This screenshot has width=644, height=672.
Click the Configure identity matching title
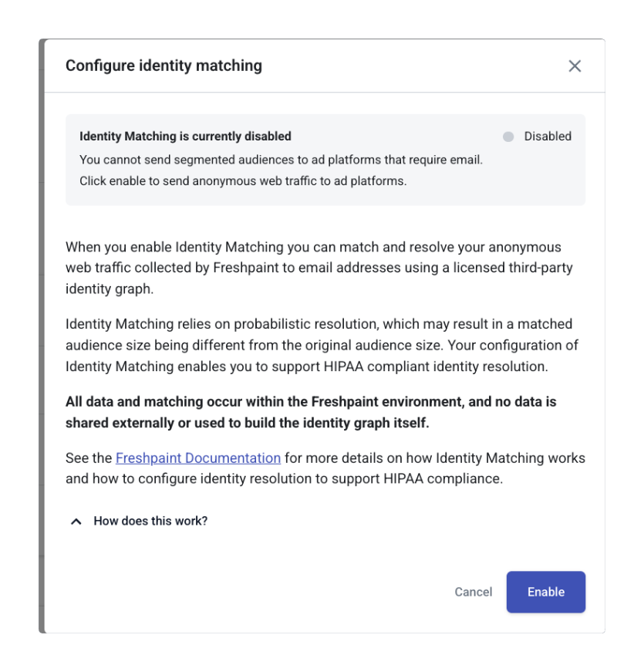[x=164, y=66]
